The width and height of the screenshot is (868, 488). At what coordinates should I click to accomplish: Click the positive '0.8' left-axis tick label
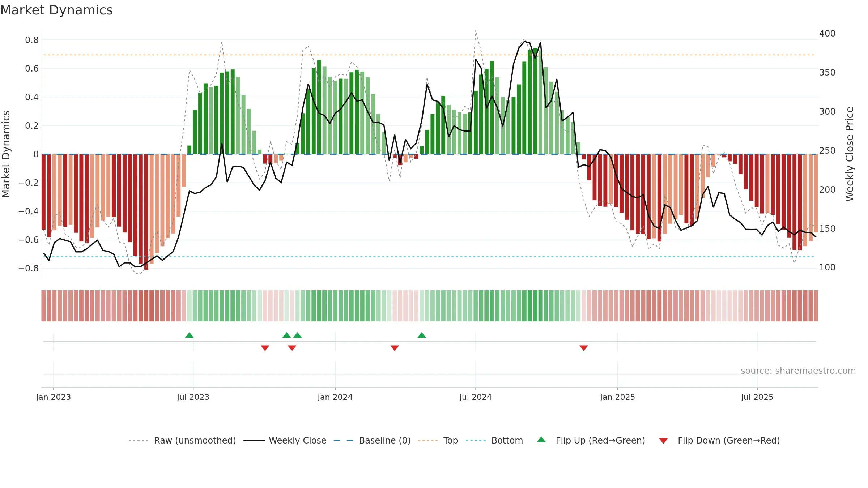tap(32, 40)
